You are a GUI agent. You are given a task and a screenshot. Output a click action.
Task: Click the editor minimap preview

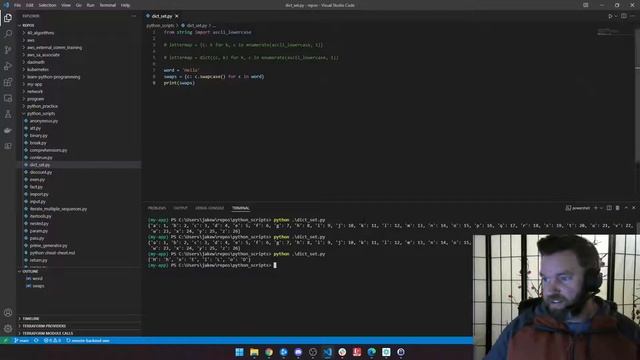point(609,32)
